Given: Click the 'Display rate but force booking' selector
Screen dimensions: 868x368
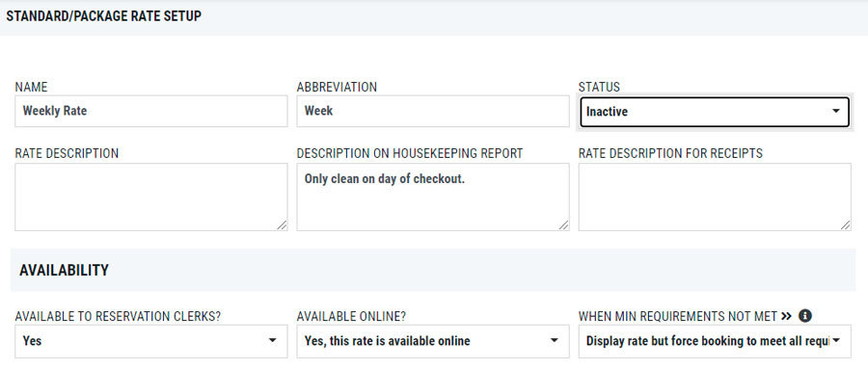Looking at the screenshot, I should point(715,341).
